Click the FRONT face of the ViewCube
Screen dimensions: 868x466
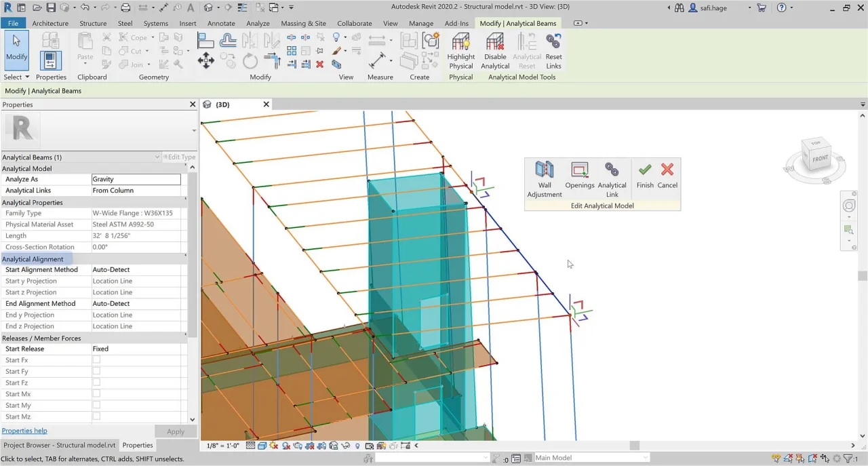pos(821,159)
